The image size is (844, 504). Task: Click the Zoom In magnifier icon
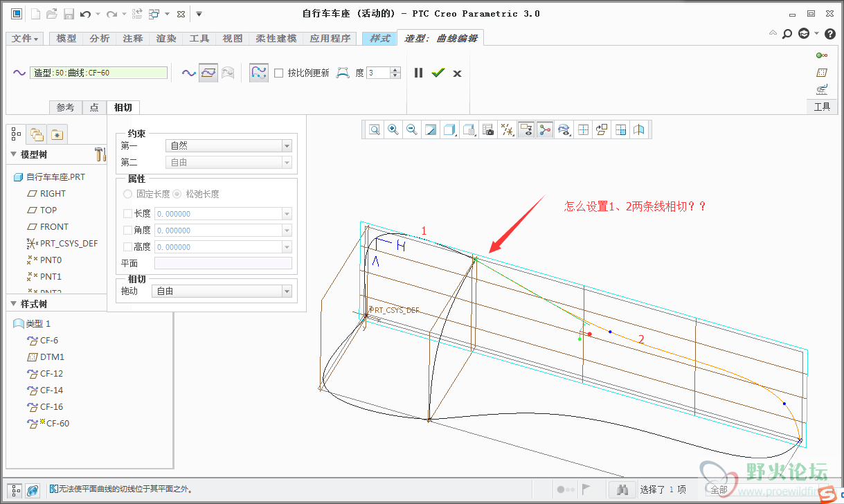[x=393, y=129]
